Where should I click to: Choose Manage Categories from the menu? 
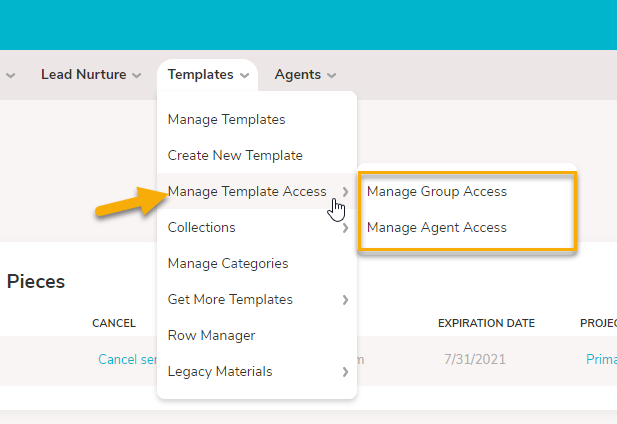[x=257, y=263]
